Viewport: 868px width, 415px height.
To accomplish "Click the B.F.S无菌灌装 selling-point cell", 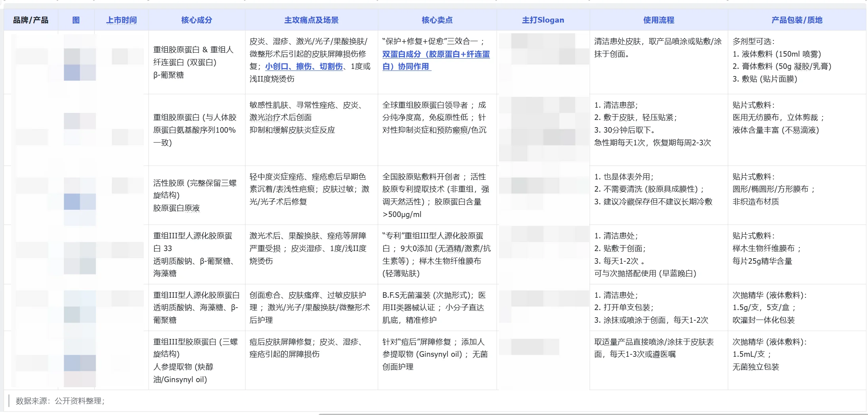I will pyautogui.click(x=437, y=307).
